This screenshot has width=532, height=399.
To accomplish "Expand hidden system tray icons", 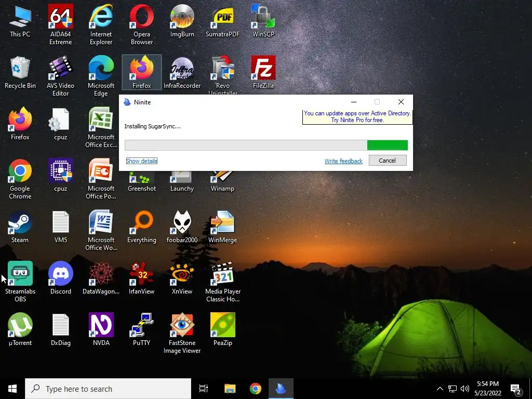I will 440,389.
